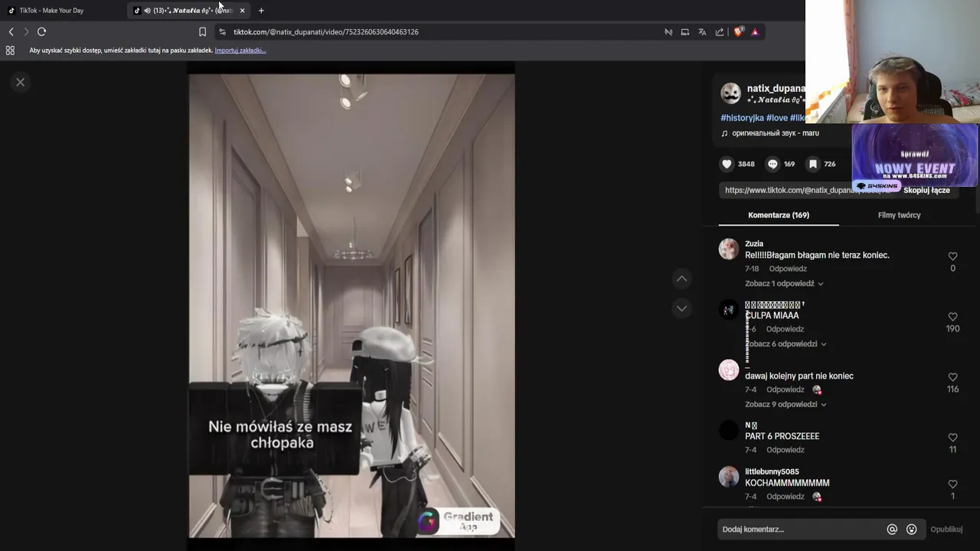Expand 'Zobacz 9 odpowiedzi' replies
Viewport: 980px width, 551px height.
click(786, 404)
